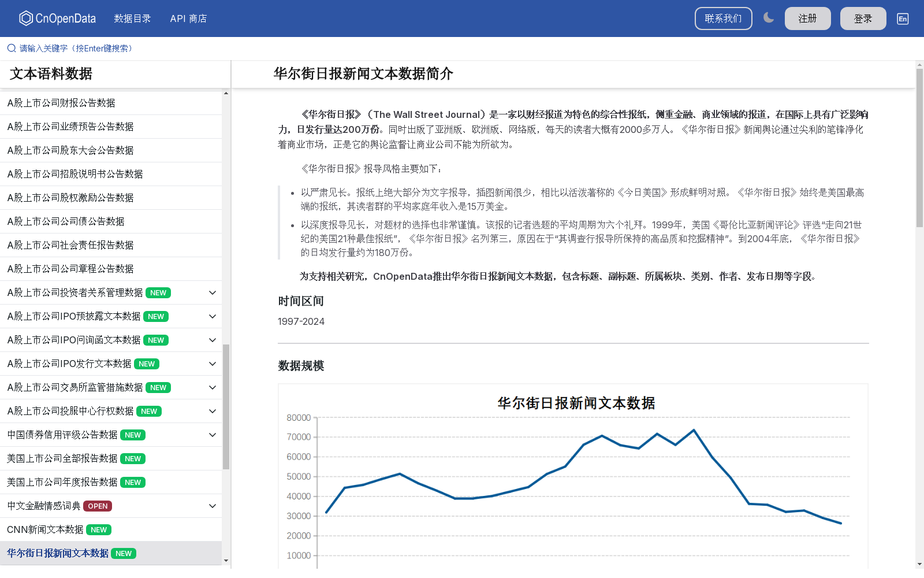The height and width of the screenshot is (578, 924).
Task: Expand 中国债券信用评级公告数据 chevron
Action: (213, 435)
